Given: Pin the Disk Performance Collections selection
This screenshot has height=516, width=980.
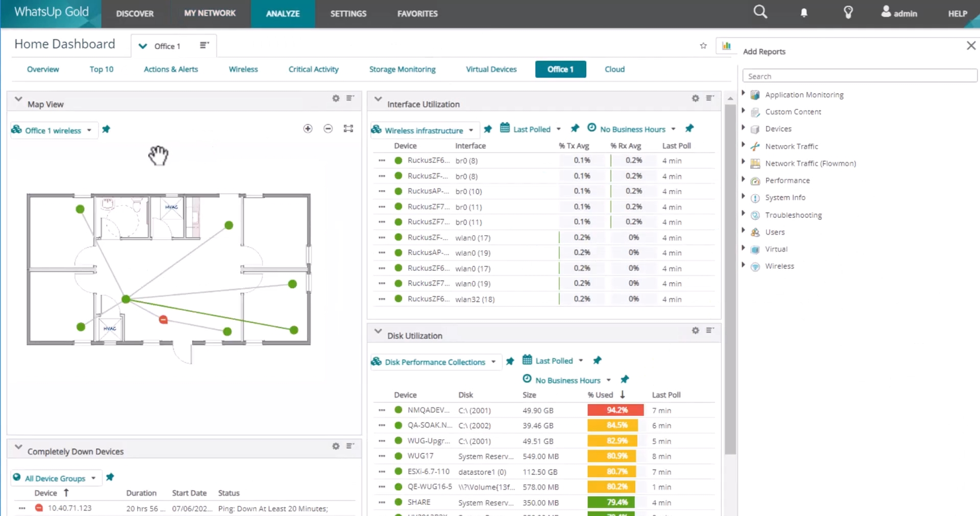Looking at the screenshot, I should coord(510,361).
